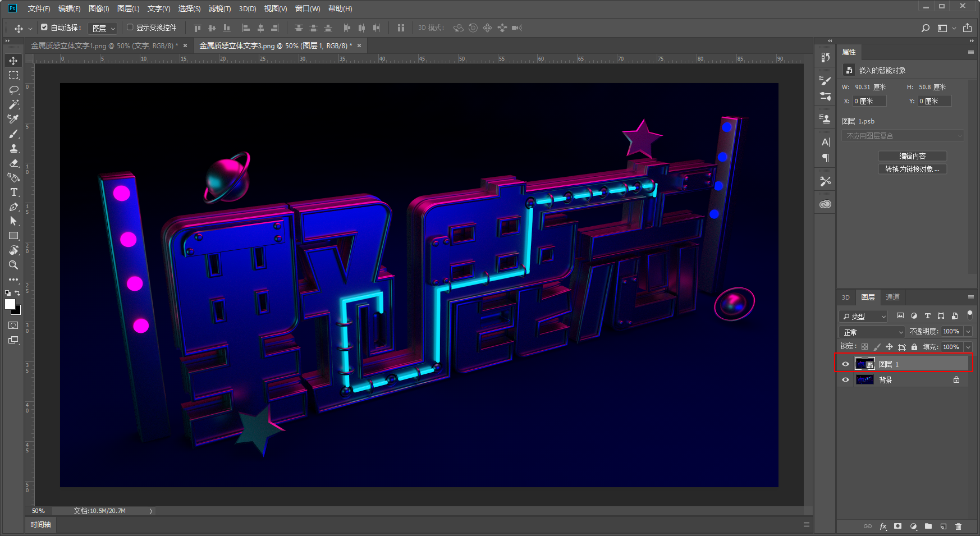The height and width of the screenshot is (536, 980).
Task: Open the search icon in options bar
Action: pyautogui.click(x=926, y=28)
